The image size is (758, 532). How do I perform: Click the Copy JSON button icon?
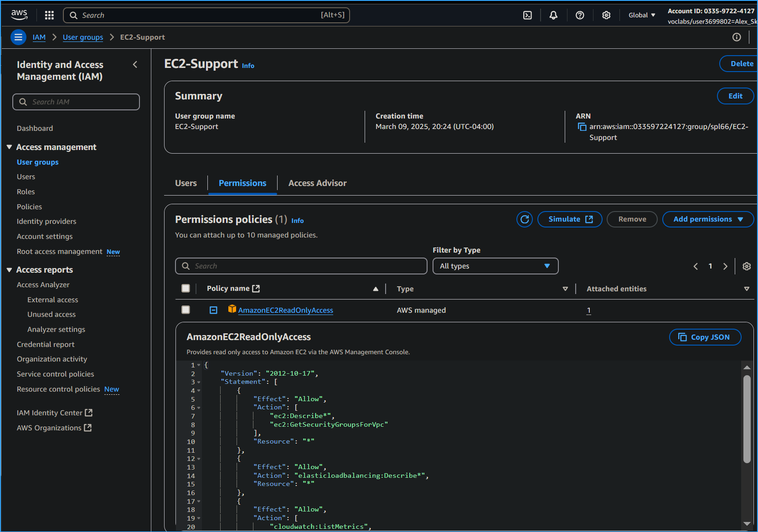coord(682,337)
